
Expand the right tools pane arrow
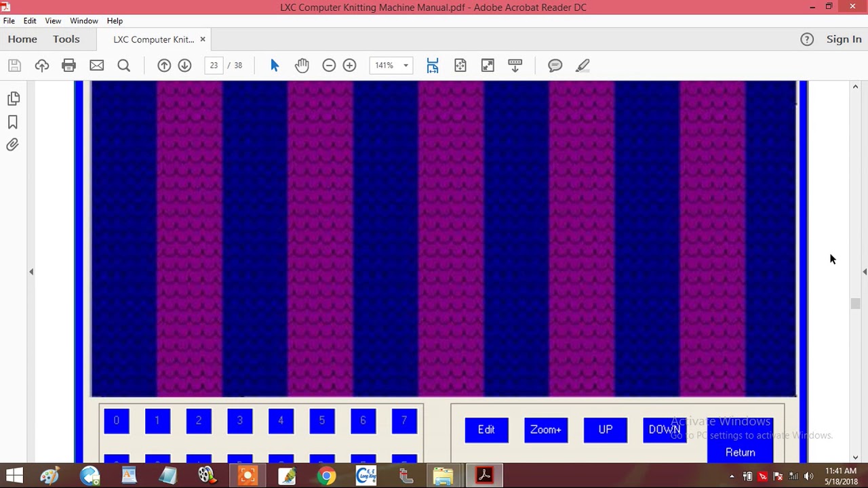click(865, 272)
